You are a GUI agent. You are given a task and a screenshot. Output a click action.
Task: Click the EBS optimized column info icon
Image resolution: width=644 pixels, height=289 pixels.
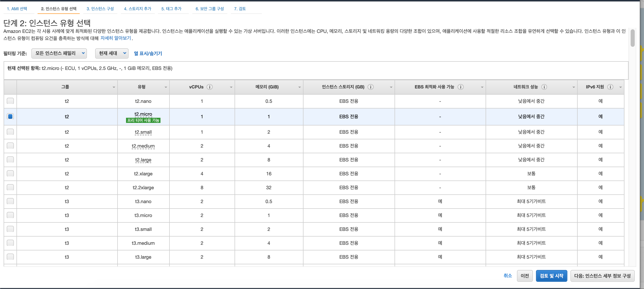click(461, 87)
